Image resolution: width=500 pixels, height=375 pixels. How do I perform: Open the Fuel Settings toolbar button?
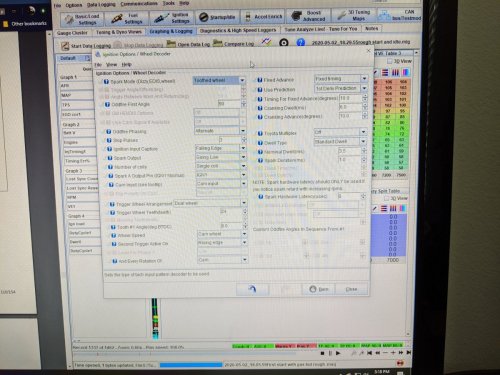coord(127,19)
